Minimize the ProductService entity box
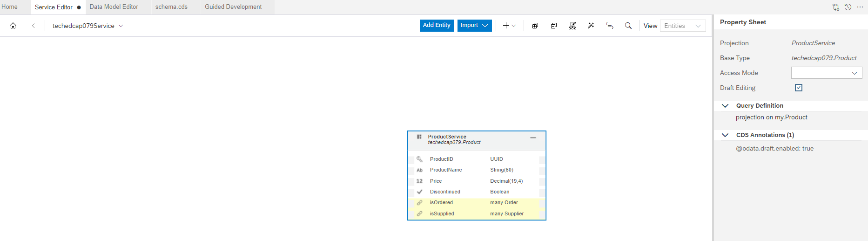The height and width of the screenshot is (241, 868). click(x=533, y=138)
